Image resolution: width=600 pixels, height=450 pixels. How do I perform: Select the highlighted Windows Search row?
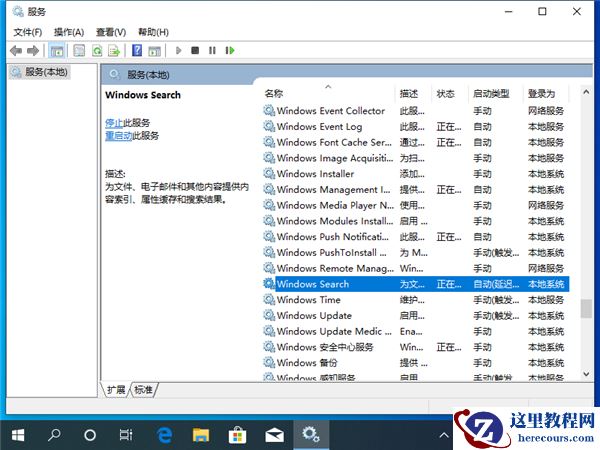(x=416, y=284)
